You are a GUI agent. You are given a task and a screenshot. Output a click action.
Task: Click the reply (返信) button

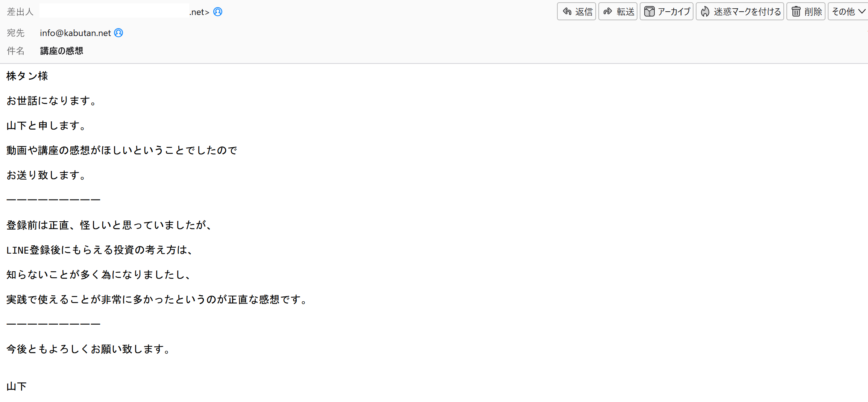(577, 12)
